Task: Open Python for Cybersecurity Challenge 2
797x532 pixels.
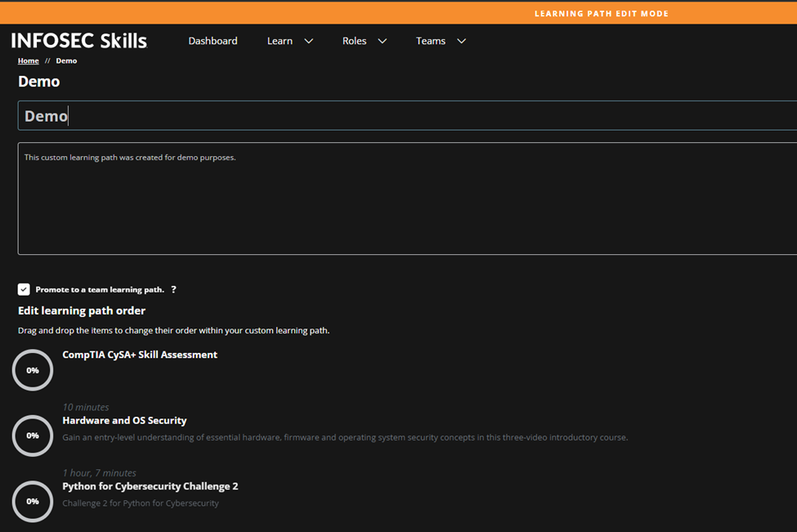Action: click(150, 485)
